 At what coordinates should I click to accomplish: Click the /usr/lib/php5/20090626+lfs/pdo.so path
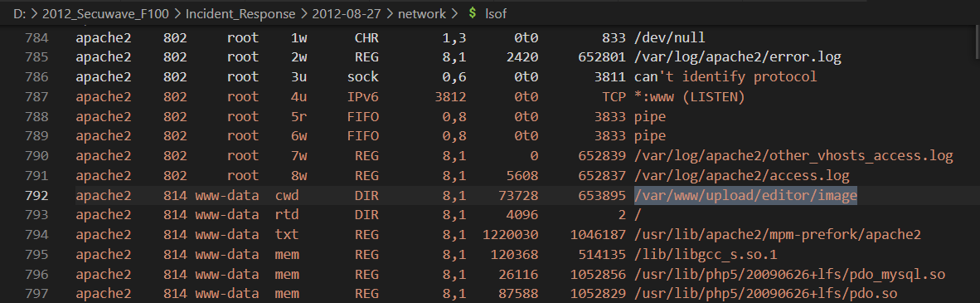[765, 294]
